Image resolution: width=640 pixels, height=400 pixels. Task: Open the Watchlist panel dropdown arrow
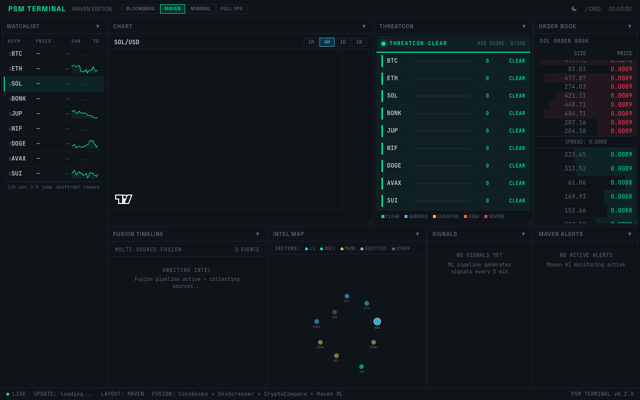point(98,27)
